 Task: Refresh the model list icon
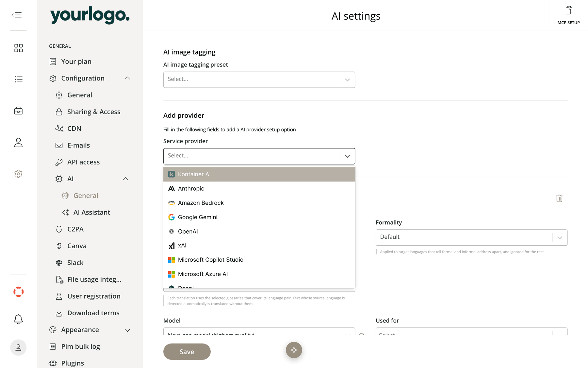click(362, 334)
